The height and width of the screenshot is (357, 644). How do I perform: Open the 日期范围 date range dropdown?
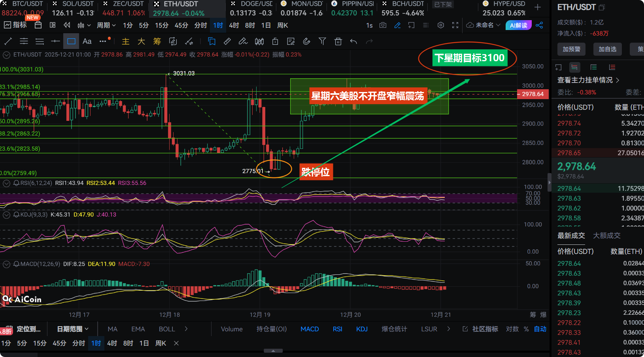pos(73,329)
